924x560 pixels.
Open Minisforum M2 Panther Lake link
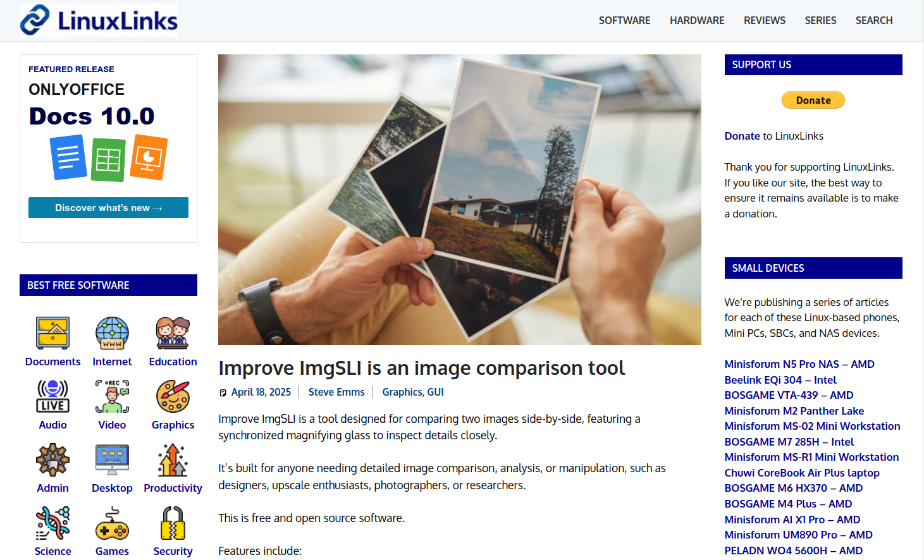pos(794,411)
